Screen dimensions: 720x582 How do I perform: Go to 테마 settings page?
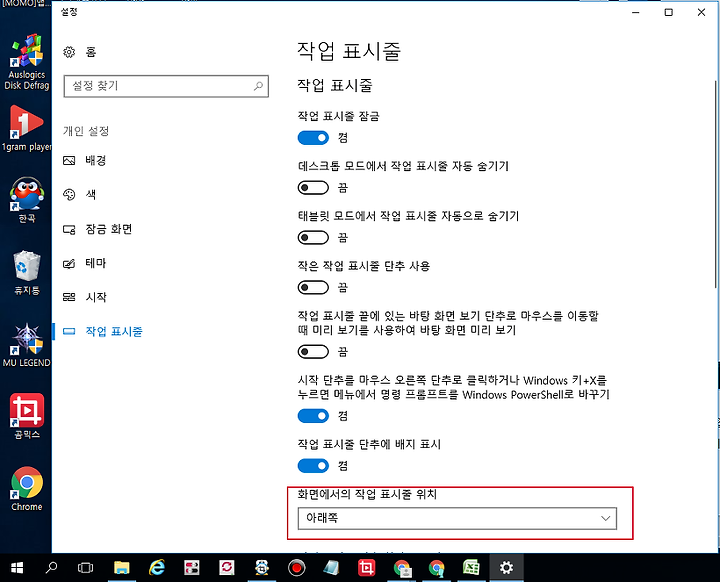coord(96,263)
